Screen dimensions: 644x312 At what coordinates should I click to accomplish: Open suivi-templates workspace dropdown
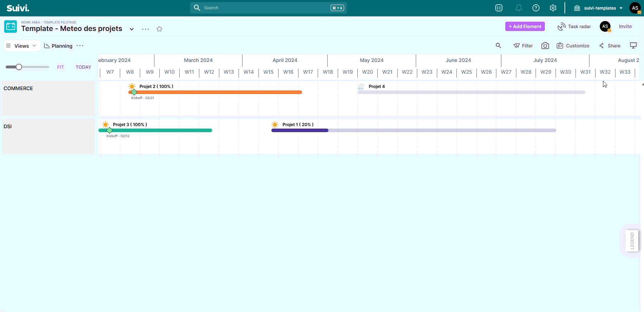[599, 8]
